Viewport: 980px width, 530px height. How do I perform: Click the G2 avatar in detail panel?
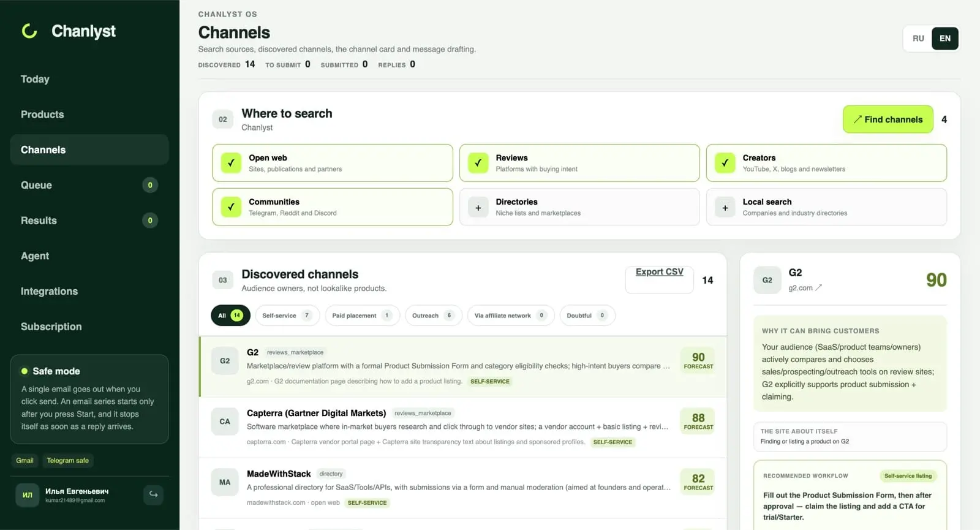tap(767, 280)
